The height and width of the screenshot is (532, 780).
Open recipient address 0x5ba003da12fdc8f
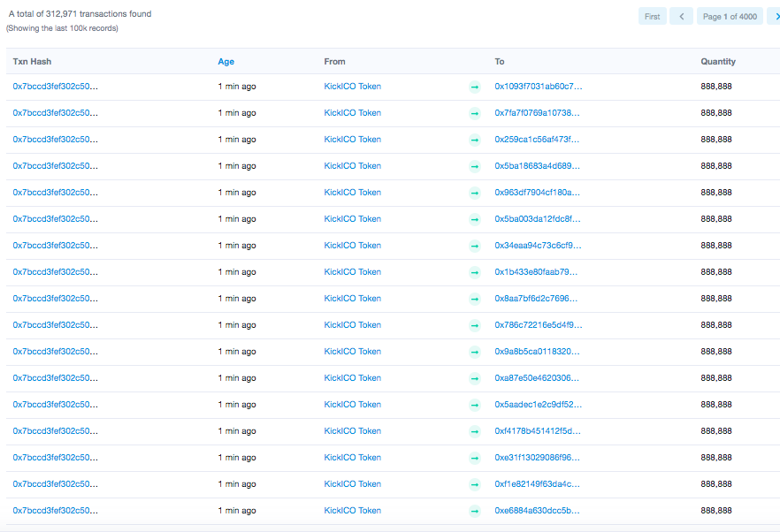pyautogui.click(x=538, y=219)
